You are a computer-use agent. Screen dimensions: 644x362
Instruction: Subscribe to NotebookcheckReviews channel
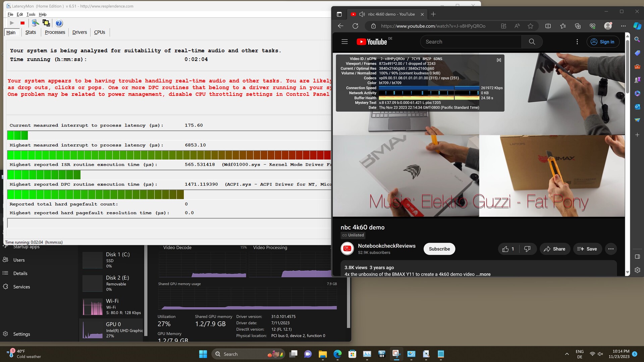coord(439,249)
